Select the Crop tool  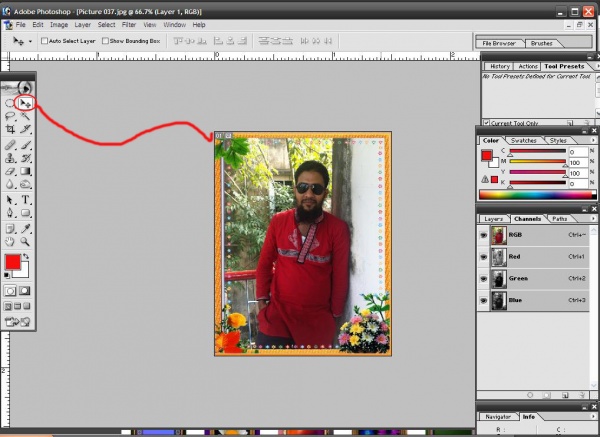click(x=10, y=129)
